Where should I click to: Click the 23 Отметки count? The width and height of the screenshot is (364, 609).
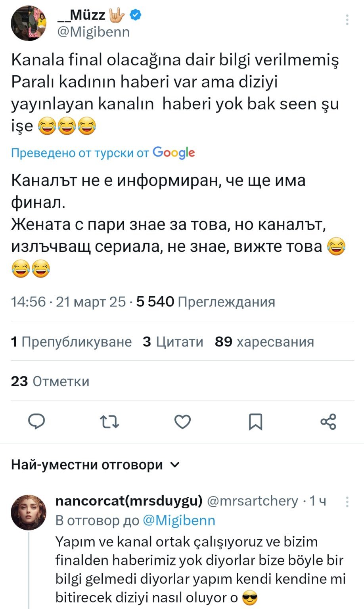(x=50, y=381)
